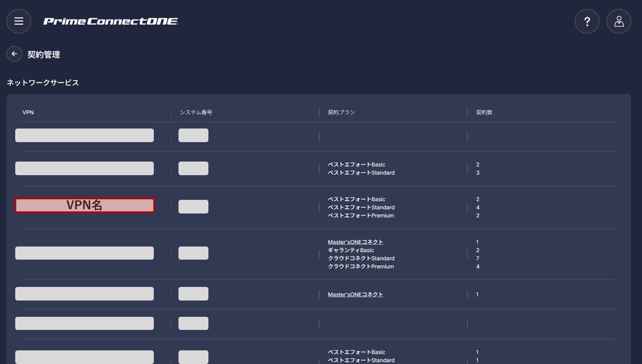
Task: Click the VPN column header
Action: click(x=28, y=112)
